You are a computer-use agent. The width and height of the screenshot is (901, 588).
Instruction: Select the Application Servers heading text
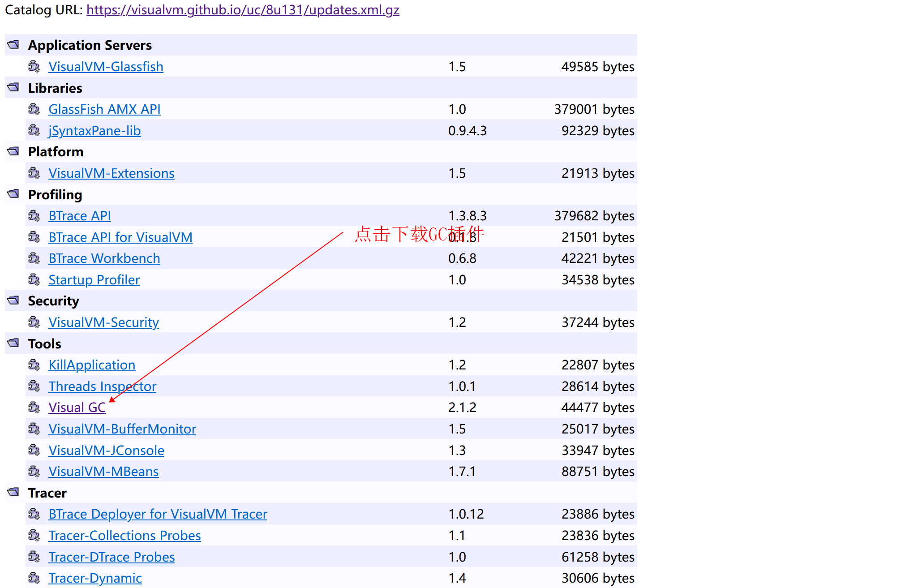90,45
